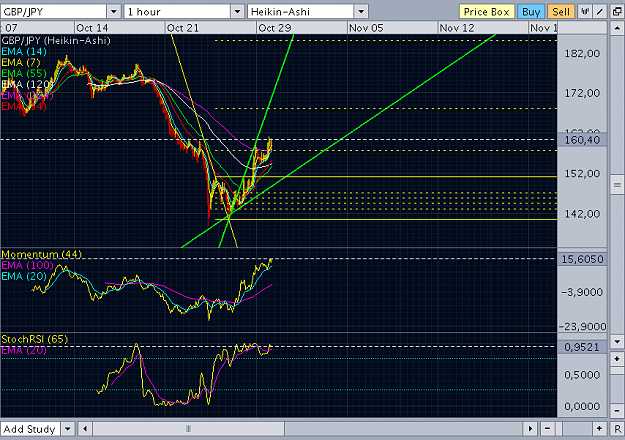Image resolution: width=625 pixels, height=440 pixels.
Task: Click the Oct 14 date header
Action: pos(92,28)
